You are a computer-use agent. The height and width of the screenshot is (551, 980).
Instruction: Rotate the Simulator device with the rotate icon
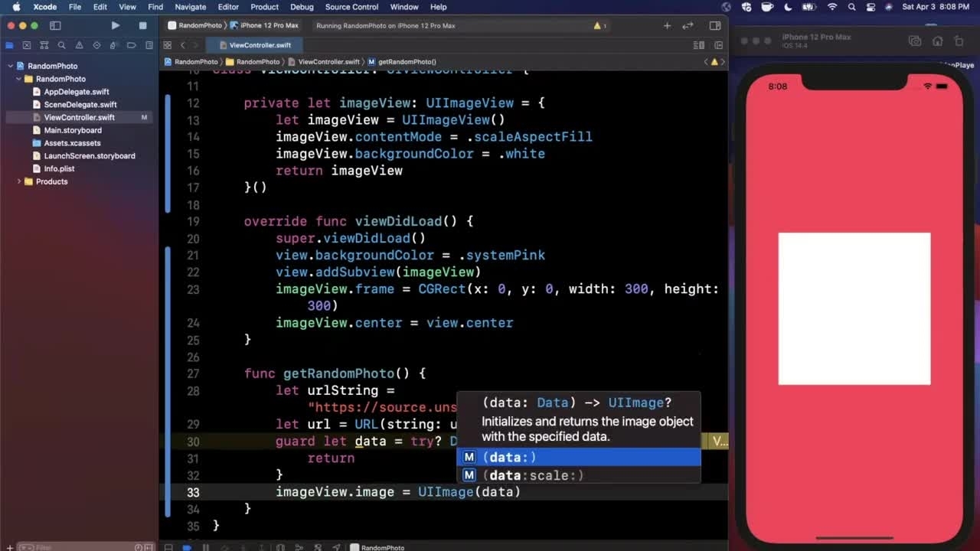click(x=958, y=41)
